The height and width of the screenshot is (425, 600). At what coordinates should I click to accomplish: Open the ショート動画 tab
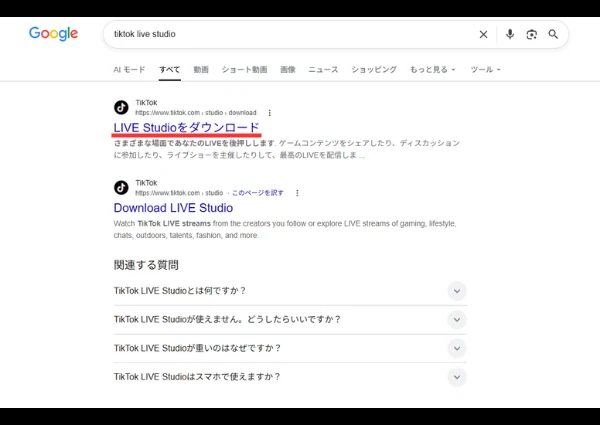tap(245, 70)
